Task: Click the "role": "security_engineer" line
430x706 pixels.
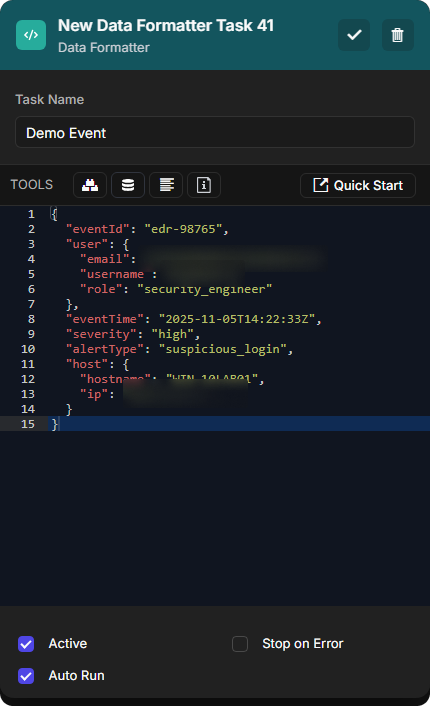Action: [176, 289]
